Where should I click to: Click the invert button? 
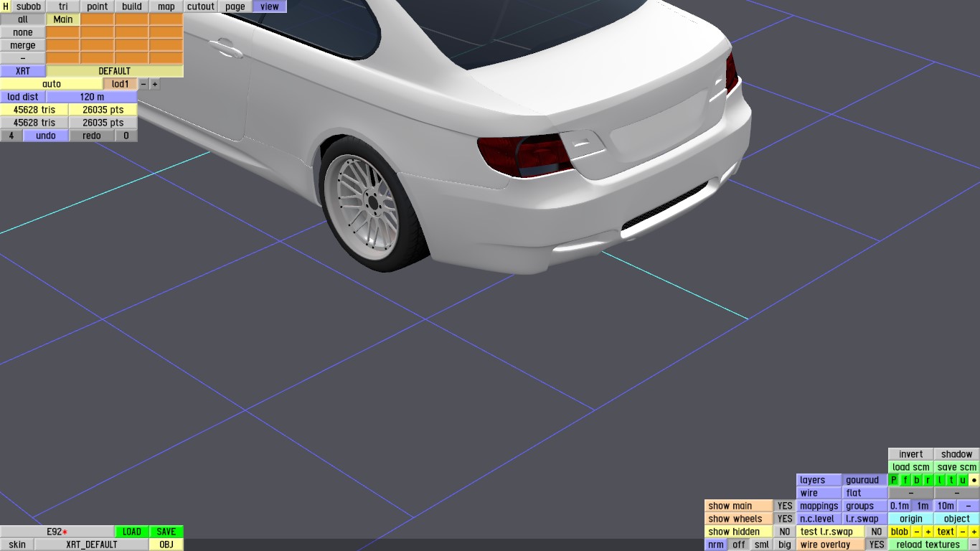pyautogui.click(x=911, y=454)
